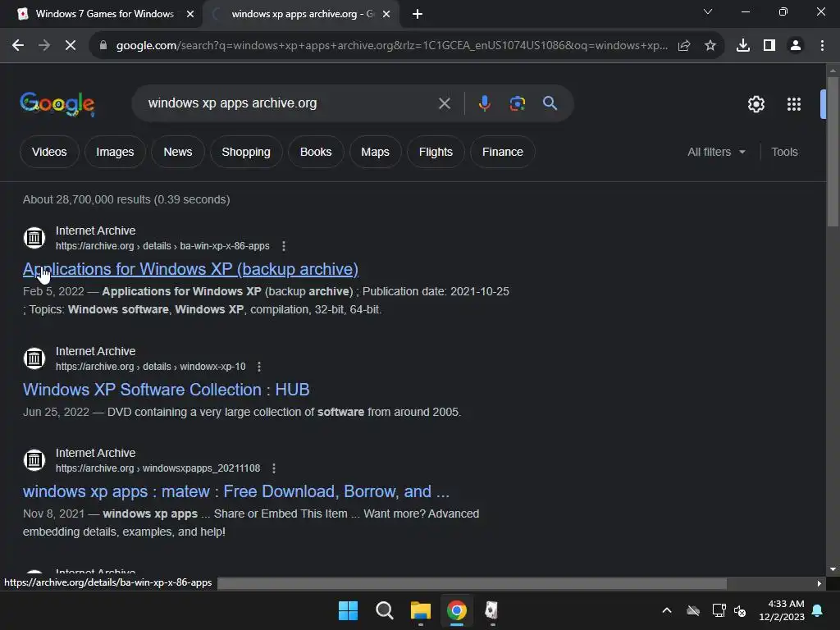
Task: Click Internet Archive favicon of first result
Action: (34, 237)
